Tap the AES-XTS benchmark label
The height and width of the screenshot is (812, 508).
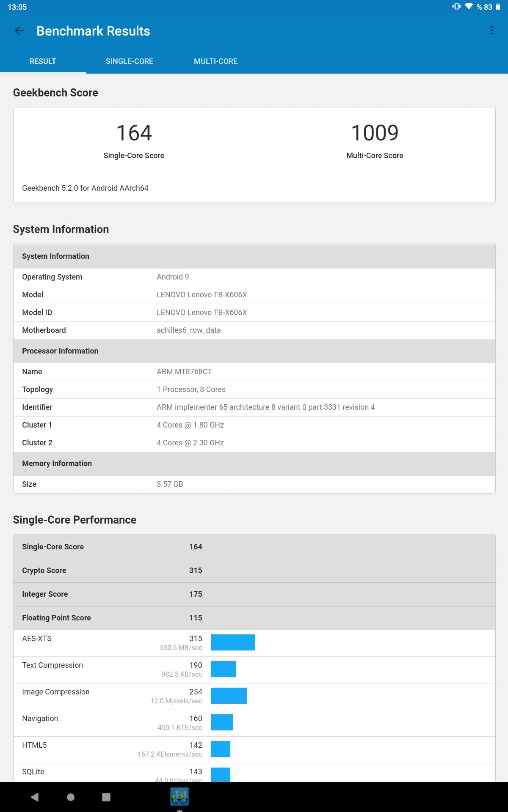pos(37,639)
